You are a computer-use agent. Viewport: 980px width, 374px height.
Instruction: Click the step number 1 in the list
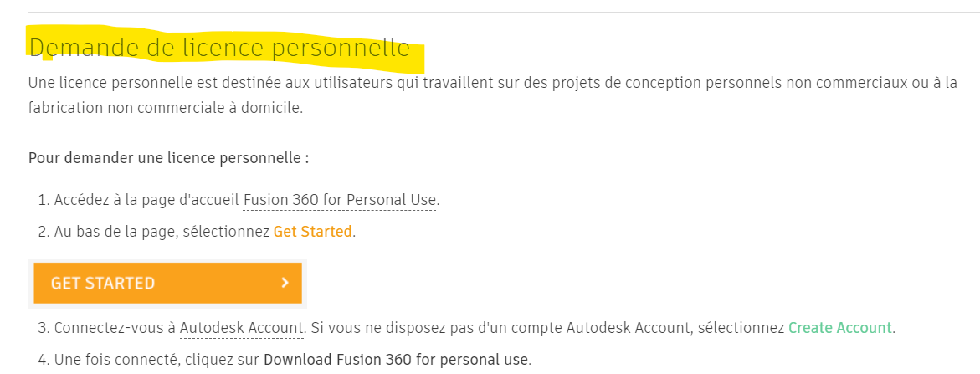[42, 200]
